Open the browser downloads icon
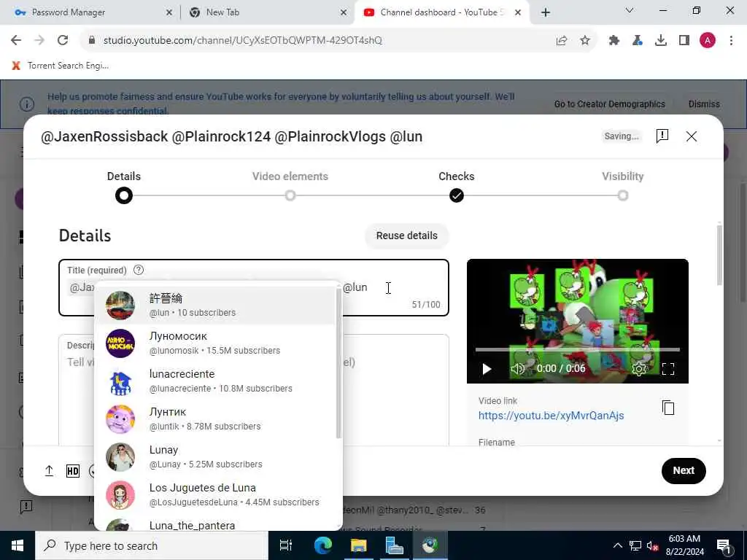 click(x=660, y=41)
